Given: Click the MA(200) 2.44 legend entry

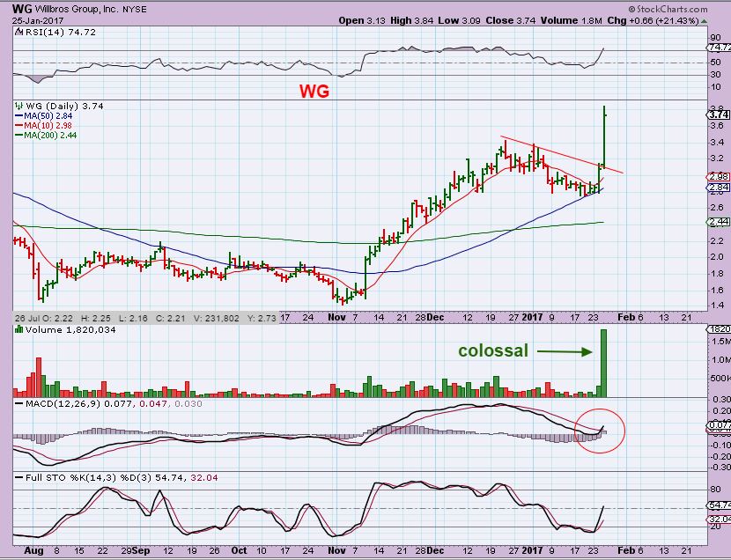Looking at the screenshot, I should [50, 136].
